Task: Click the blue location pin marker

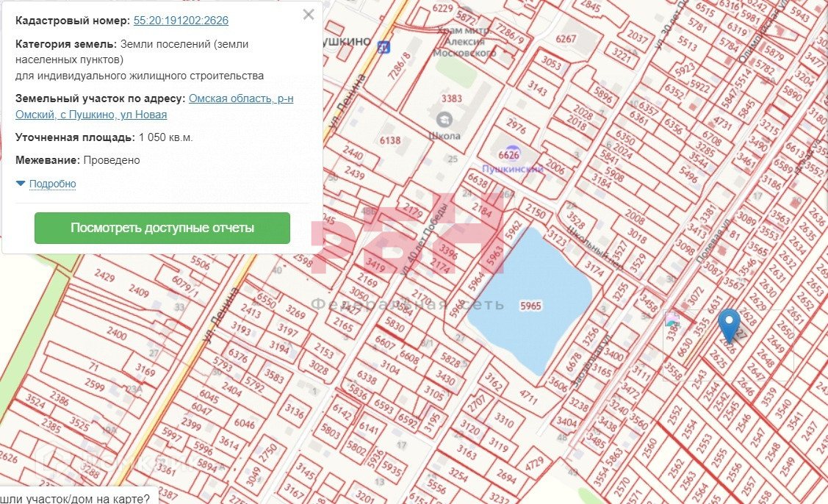Action: (730, 325)
